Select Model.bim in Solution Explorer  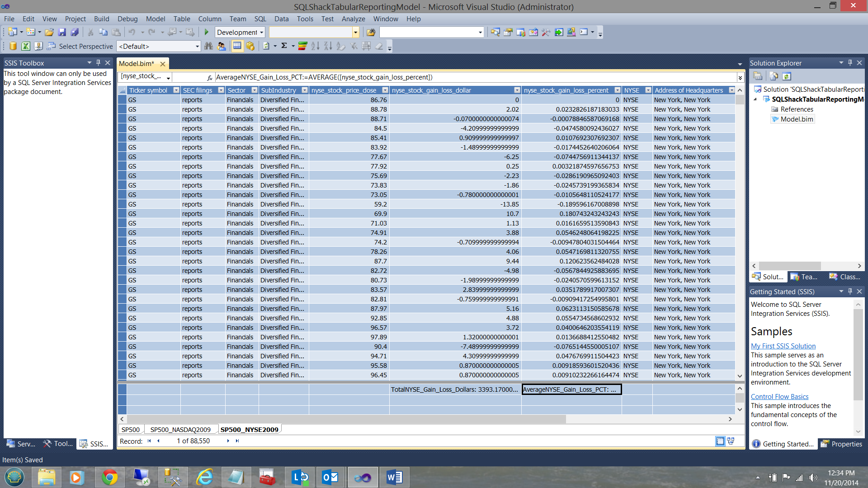click(797, 119)
